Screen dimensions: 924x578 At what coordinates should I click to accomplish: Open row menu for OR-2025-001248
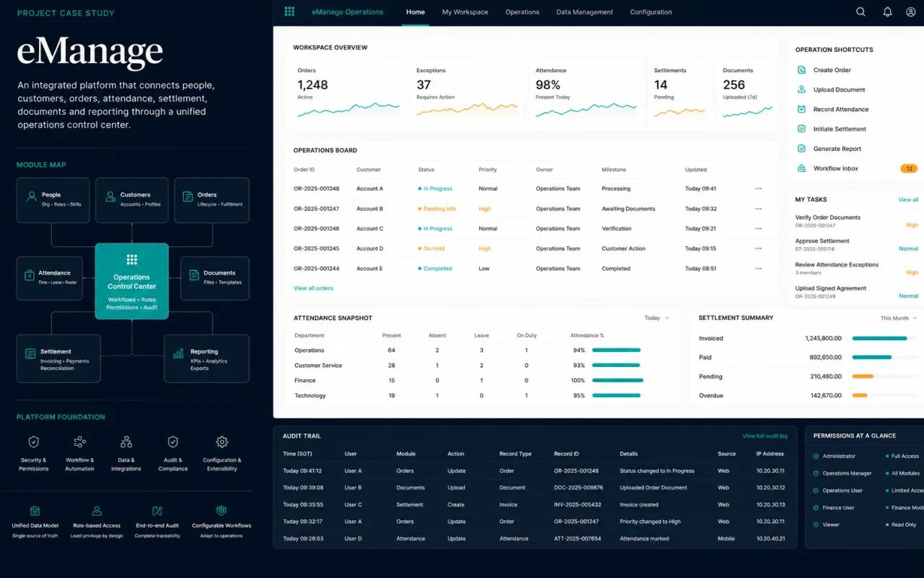pos(758,189)
